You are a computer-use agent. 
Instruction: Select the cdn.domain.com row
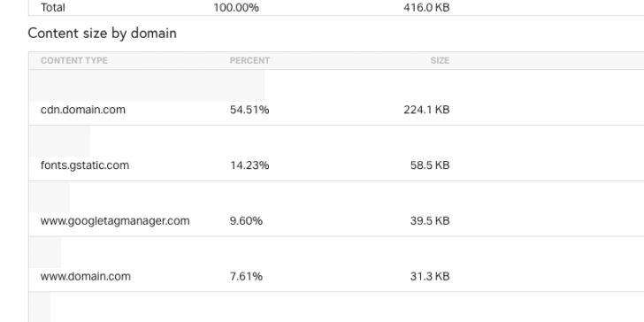point(336,97)
